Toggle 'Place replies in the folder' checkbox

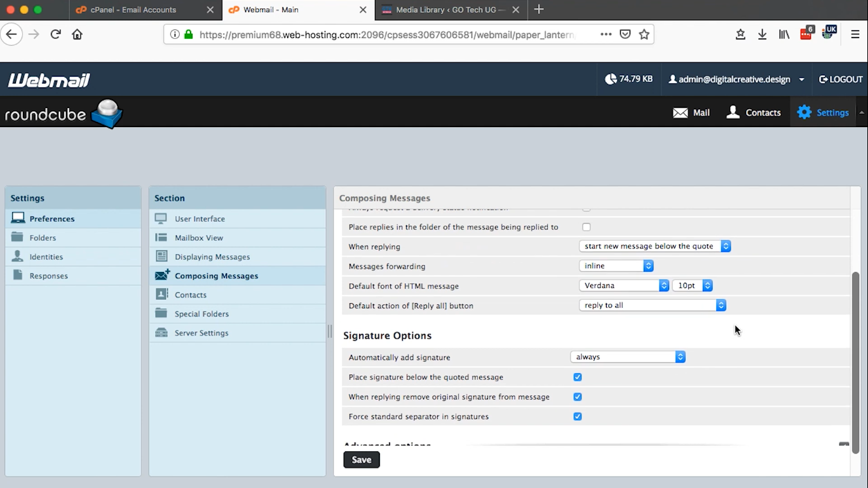pos(587,227)
